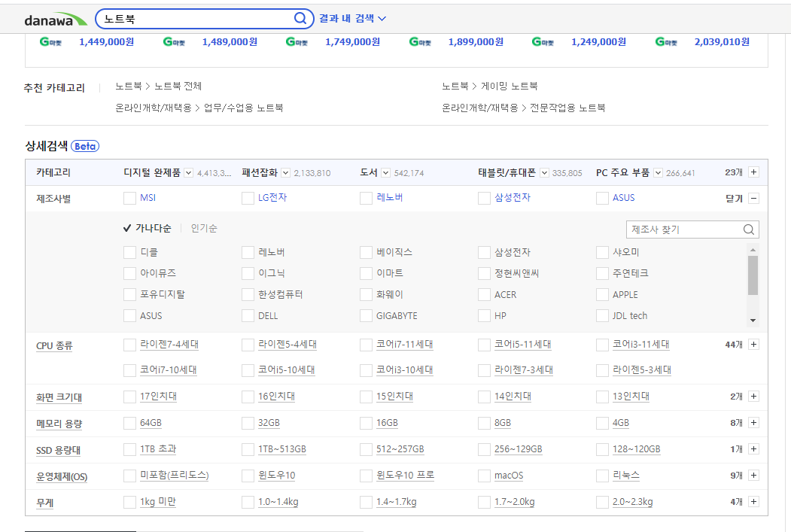The image size is (791, 532).
Task: Click the scroll up arrow in manufacturer list
Action: tap(753, 250)
